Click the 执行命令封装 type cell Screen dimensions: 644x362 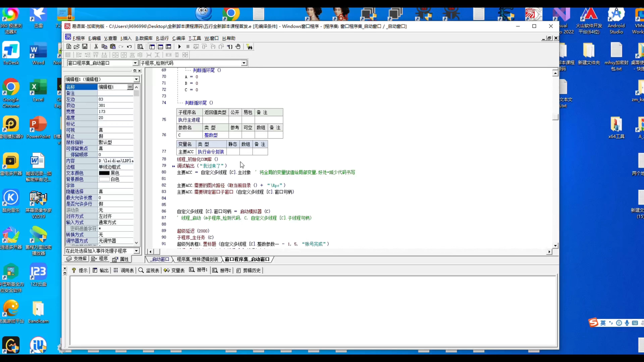tap(211, 152)
